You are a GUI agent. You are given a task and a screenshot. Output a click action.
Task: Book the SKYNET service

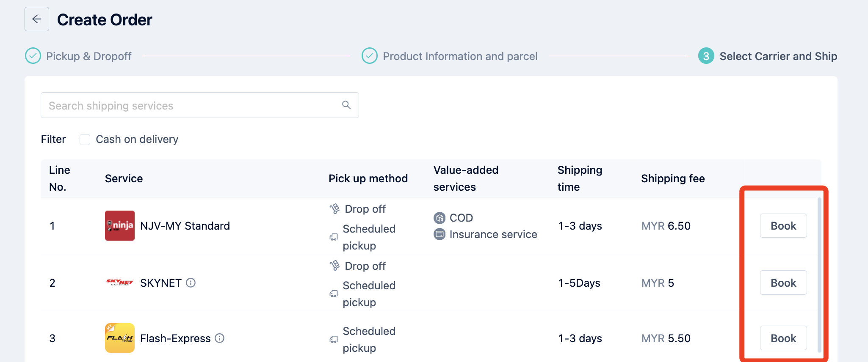pos(783,282)
